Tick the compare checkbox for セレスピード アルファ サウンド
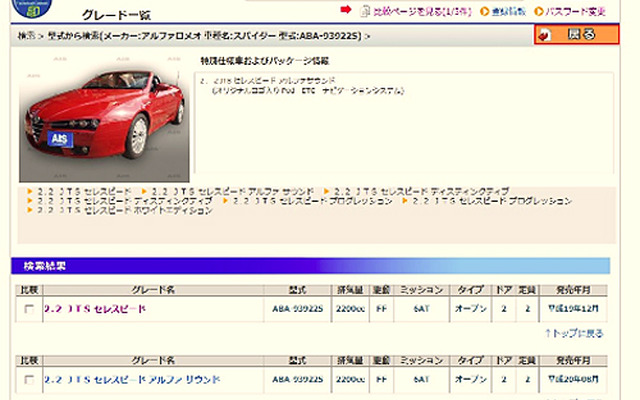640x400 pixels. coord(29,380)
